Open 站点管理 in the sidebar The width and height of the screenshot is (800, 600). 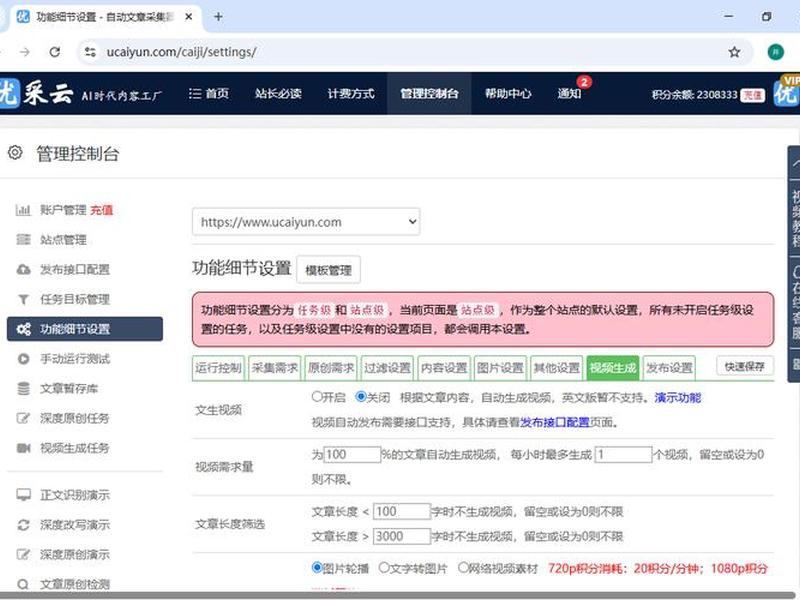[x=63, y=239]
